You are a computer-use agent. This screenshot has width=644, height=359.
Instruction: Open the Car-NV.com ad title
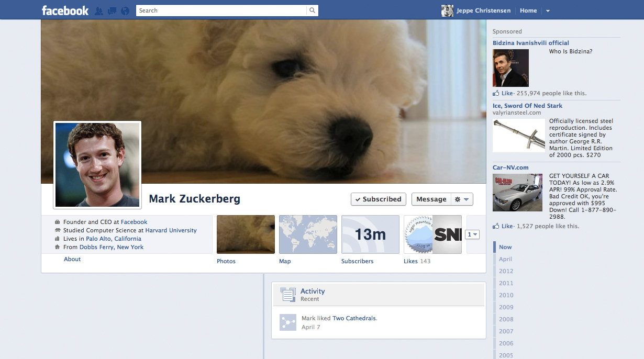click(x=510, y=168)
